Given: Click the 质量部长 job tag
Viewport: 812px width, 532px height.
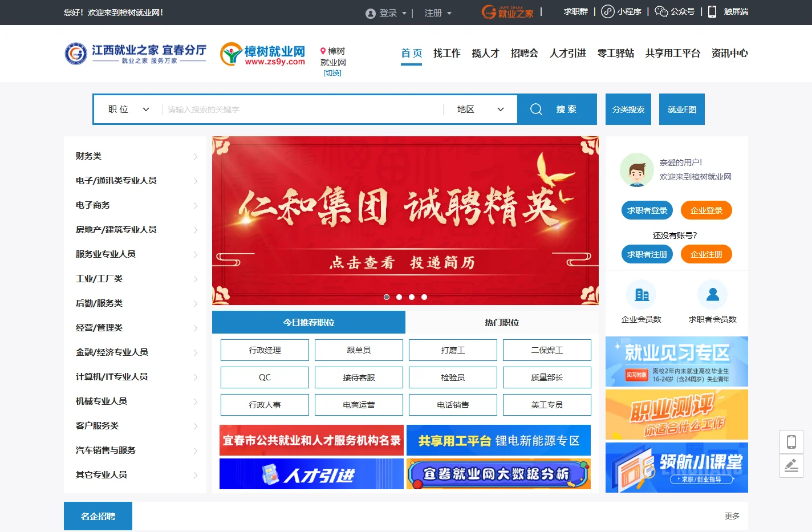Looking at the screenshot, I should (547, 377).
